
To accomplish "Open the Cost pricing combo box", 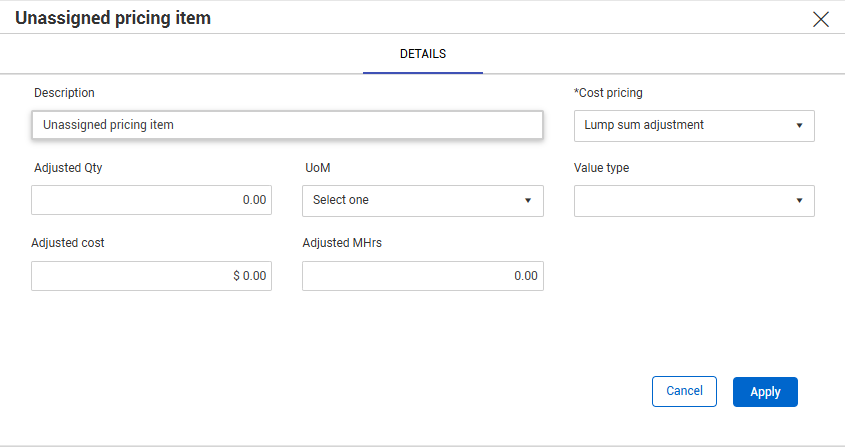I will click(685, 125).
